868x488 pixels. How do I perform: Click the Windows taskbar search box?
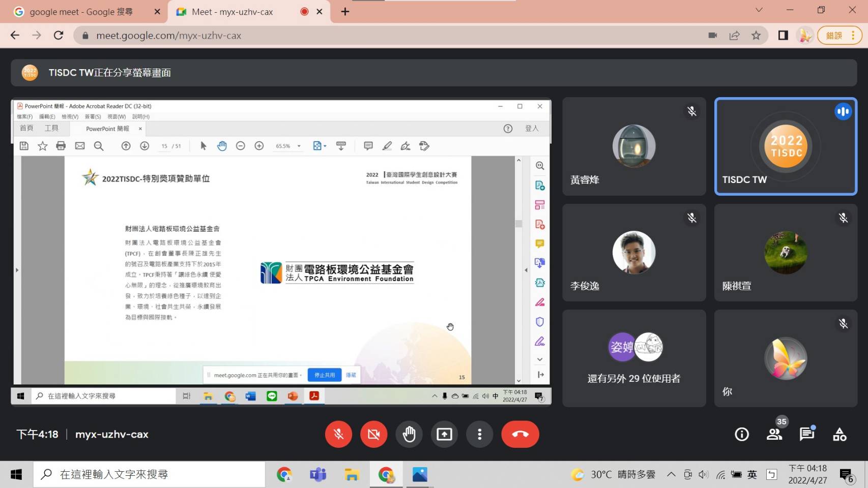tap(149, 474)
